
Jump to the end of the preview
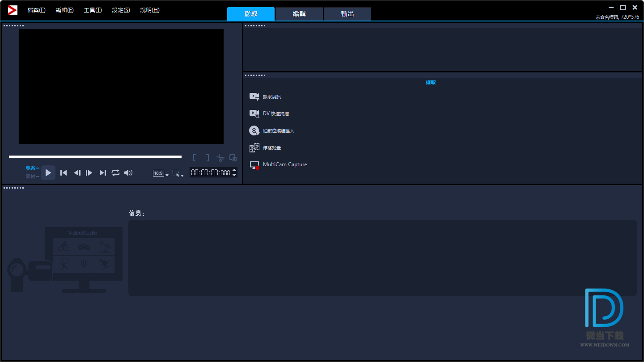coord(103,173)
